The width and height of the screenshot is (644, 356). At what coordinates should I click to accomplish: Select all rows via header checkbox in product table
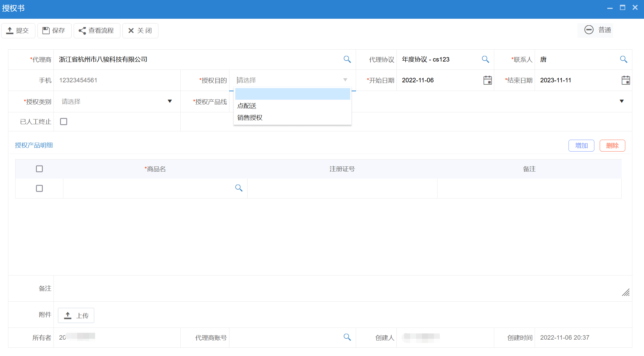tap(39, 168)
